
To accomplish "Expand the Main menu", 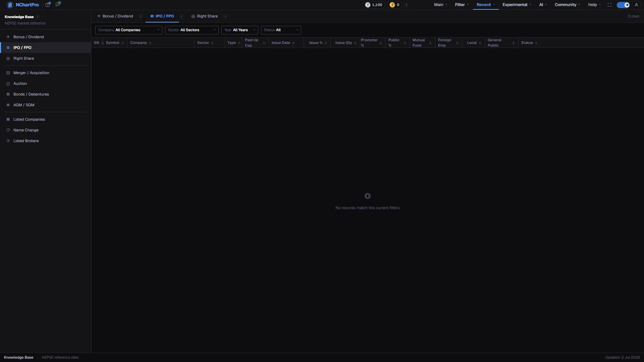I will pos(440,5).
